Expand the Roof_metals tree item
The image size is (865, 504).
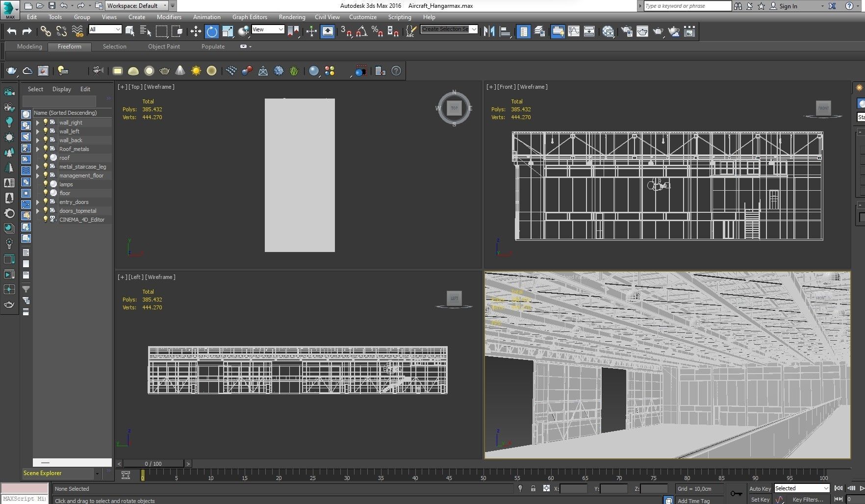pyautogui.click(x=38, y=149)
